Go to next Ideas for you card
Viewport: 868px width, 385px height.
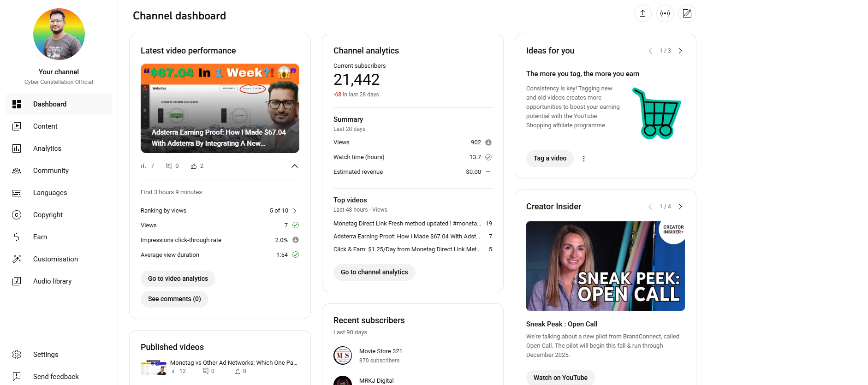click(x=680, y=51)
